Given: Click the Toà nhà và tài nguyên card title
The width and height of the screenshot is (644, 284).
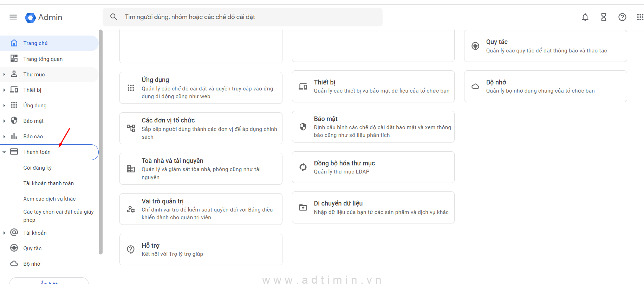Looking at the screenshot, I should (x=173, y=161).
